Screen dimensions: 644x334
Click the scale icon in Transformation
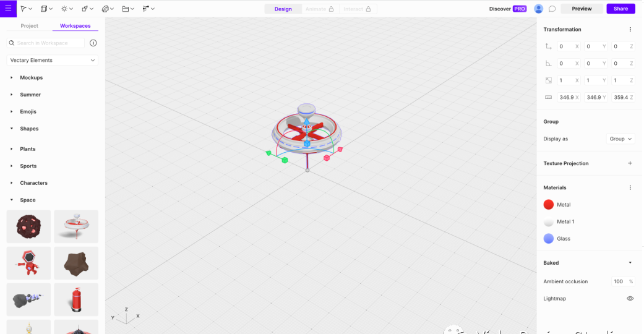[x=548, y=80]
